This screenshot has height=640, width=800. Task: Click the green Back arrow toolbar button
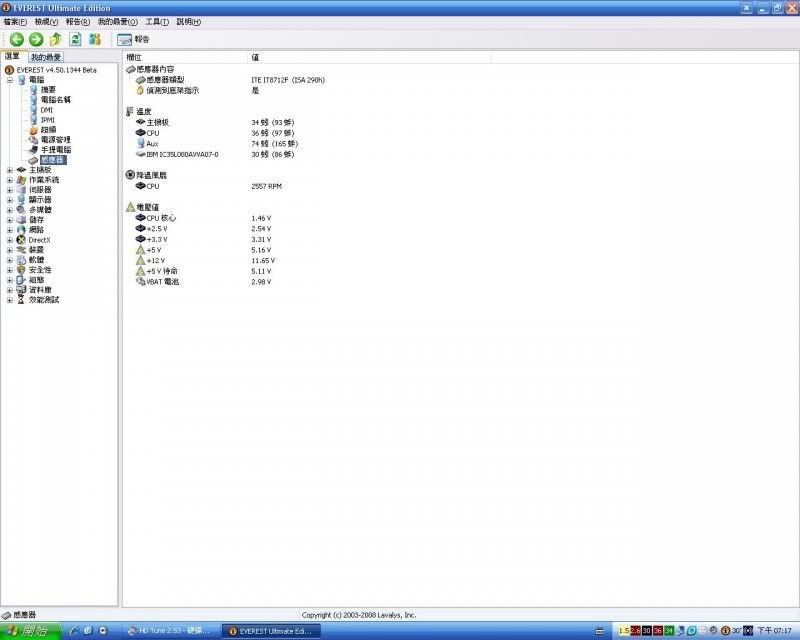16,39
